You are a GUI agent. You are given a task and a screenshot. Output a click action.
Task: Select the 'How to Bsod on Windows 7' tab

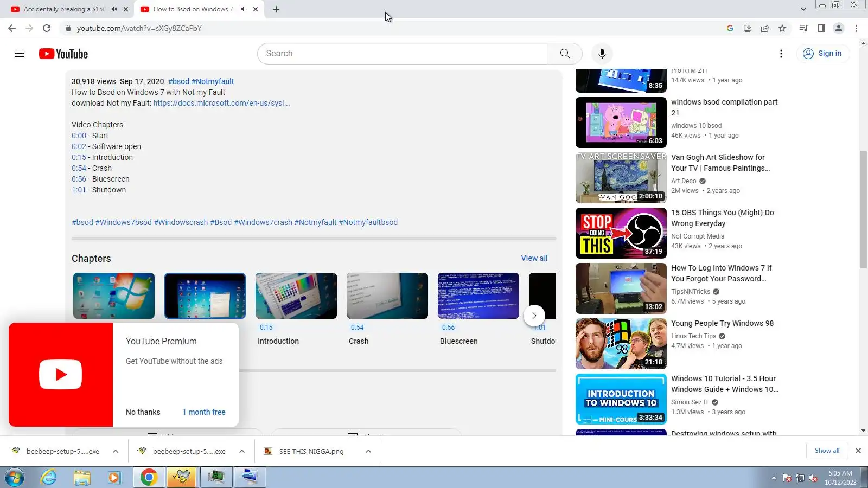click(x=193, y=9)
